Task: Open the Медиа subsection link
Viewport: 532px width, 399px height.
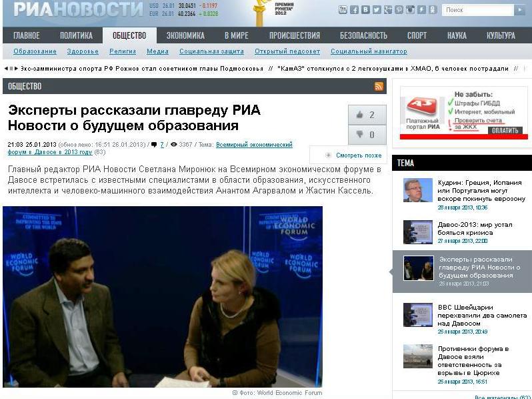Action: tap(157, 51)
